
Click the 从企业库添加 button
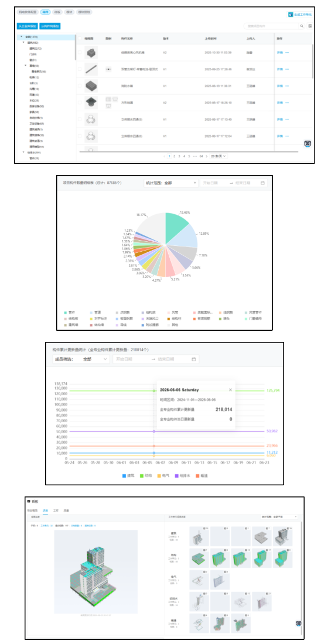[27, 26]
